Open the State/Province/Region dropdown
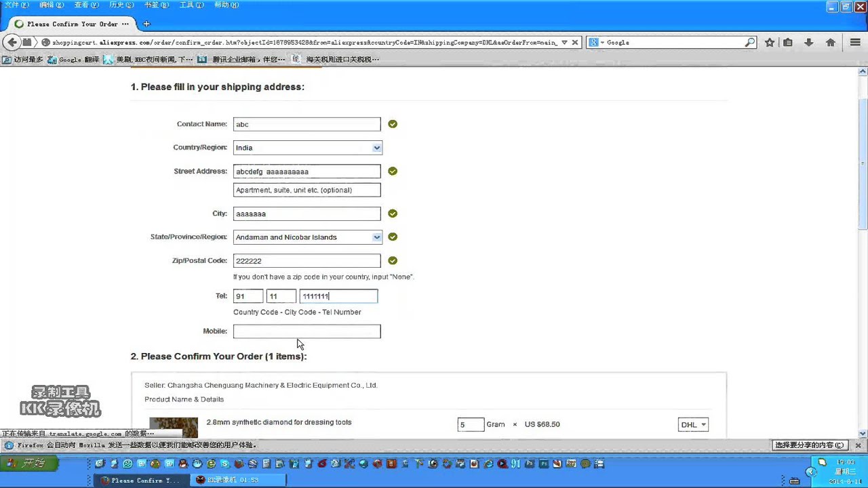The image size is (868, 488). (307, 237)
